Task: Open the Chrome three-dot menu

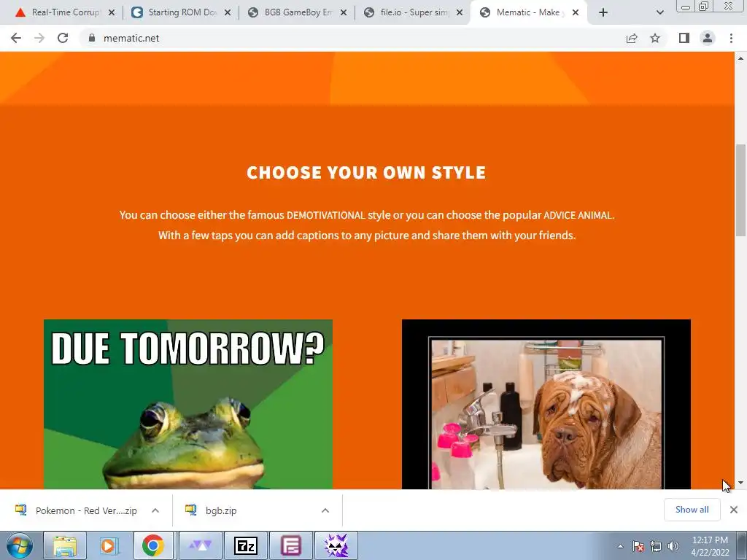Action: 731,38
